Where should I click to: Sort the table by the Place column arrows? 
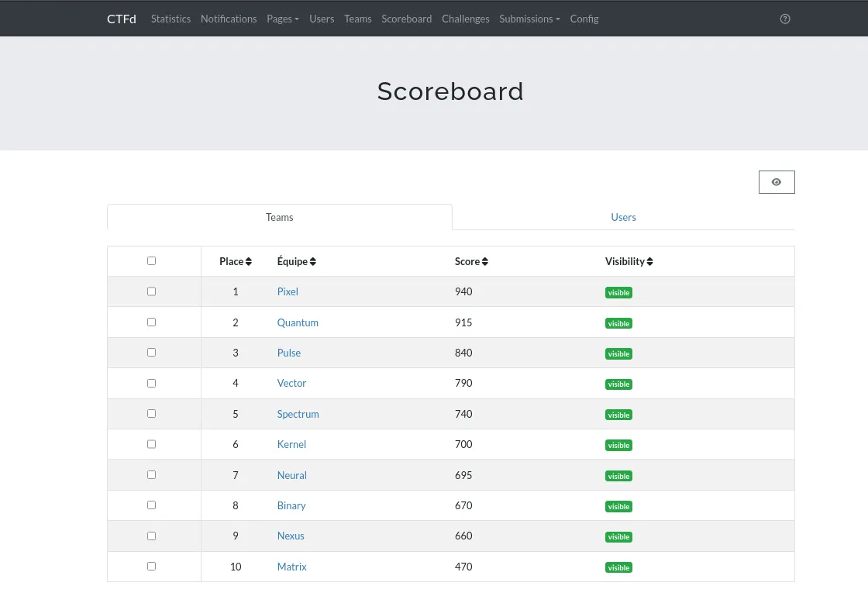pyautogui.click(x=249, y=261)
